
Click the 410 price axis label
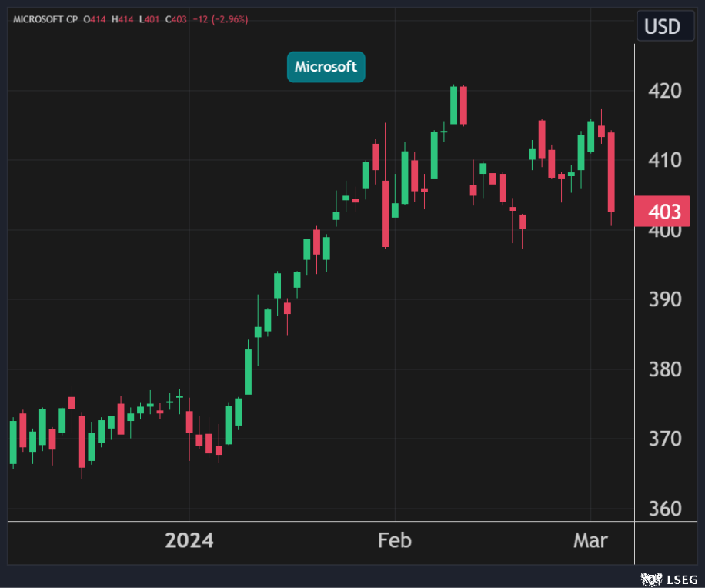coord(665,161)
